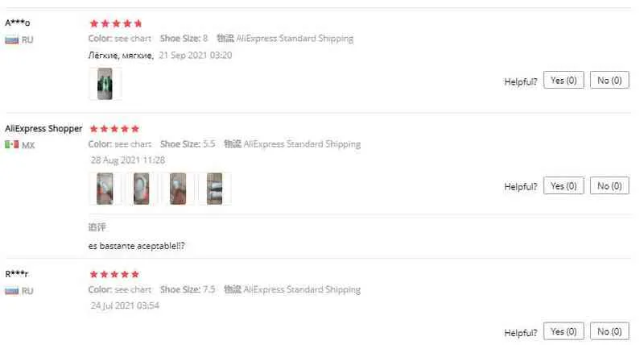Screen dimensions: 644x345
Task: Mark A***o's review helpful with Yes (0)
Action: point(563,80)
